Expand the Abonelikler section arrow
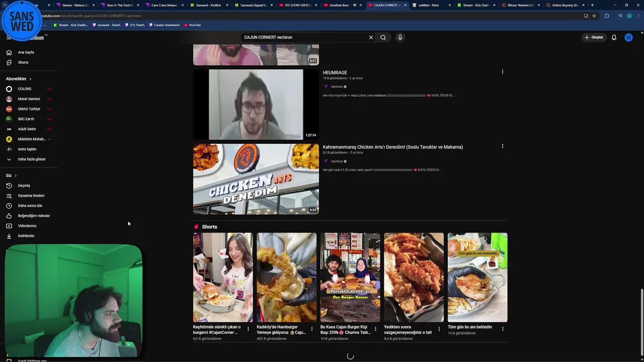The height and width of the screenshot is (362, 644). tap(30, 79)
